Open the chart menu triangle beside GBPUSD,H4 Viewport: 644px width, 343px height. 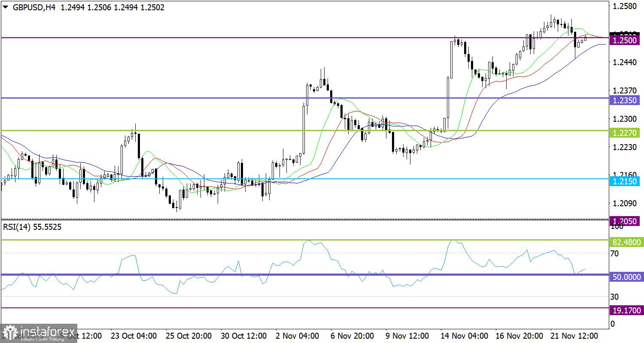[x=5, y=7]
